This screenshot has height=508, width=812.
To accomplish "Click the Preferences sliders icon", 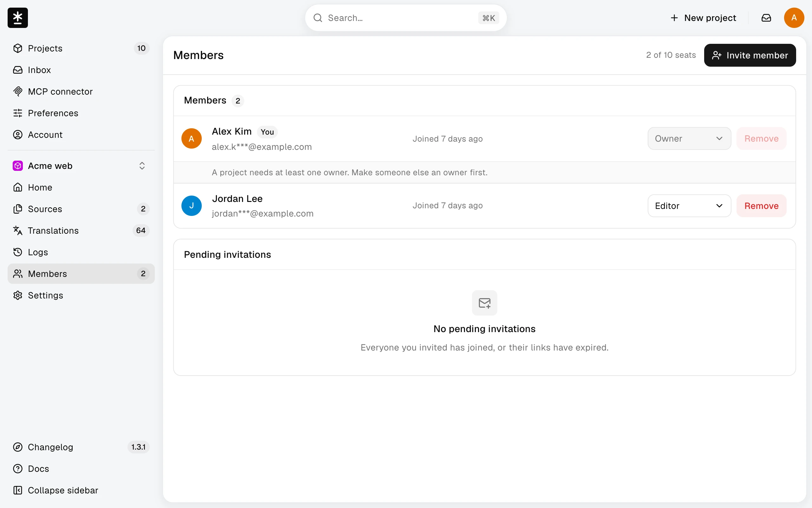I will tap(18, 113).
